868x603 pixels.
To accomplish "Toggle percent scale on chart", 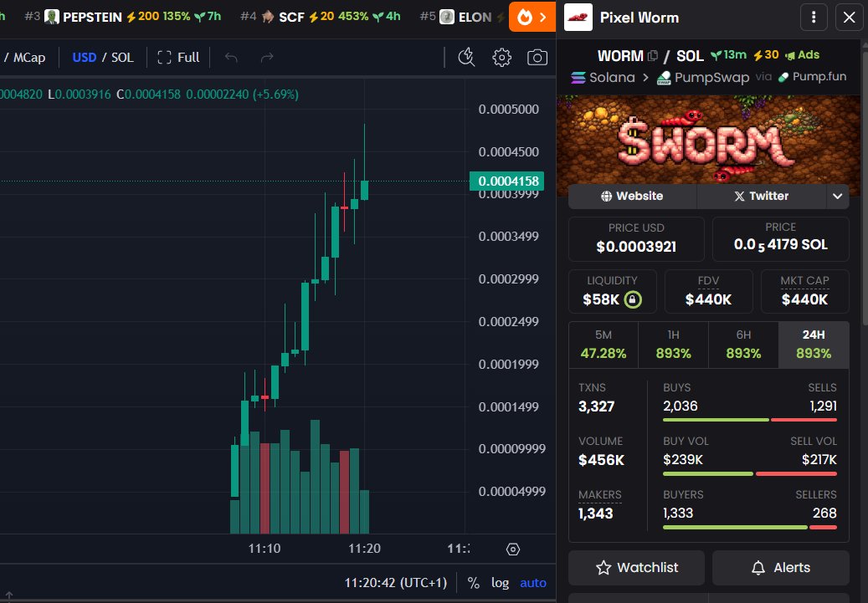I will coord(473,583).
